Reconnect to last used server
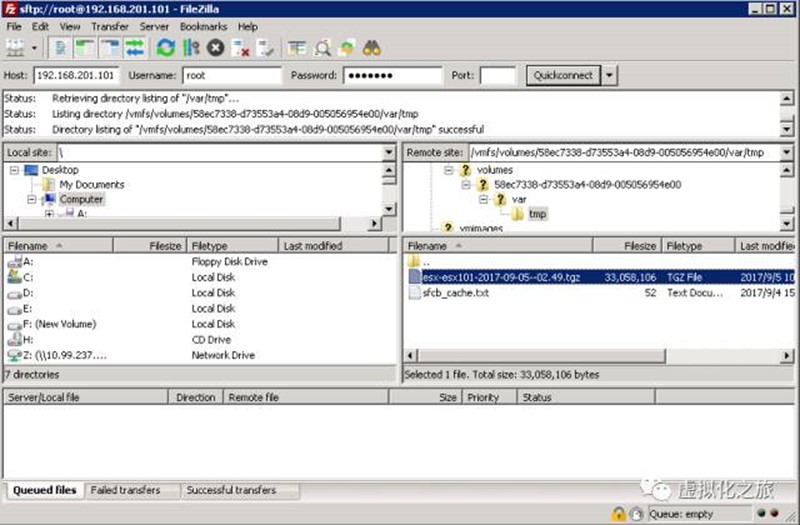The image size is (800, 525). tap(265, 48)
